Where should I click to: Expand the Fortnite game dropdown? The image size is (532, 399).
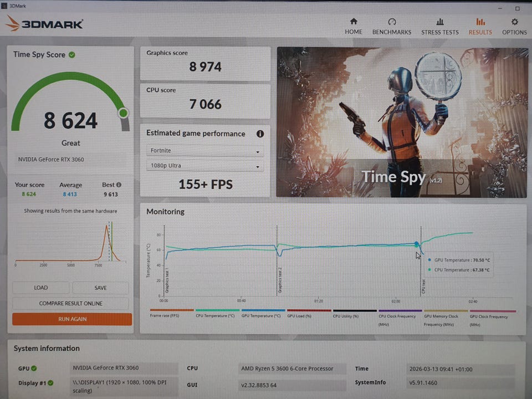click(x=204, y=151)
